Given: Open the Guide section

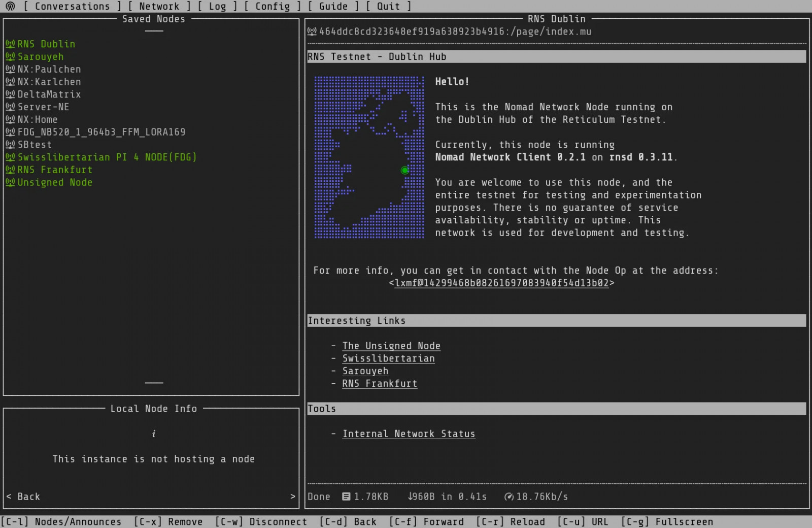Looking at the screenshot, I should (x=333, y=6).
